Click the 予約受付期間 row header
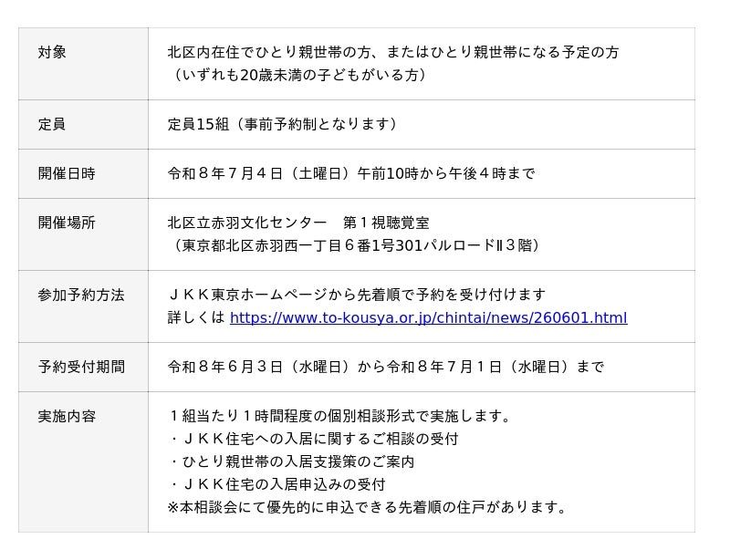 [83, 368]
